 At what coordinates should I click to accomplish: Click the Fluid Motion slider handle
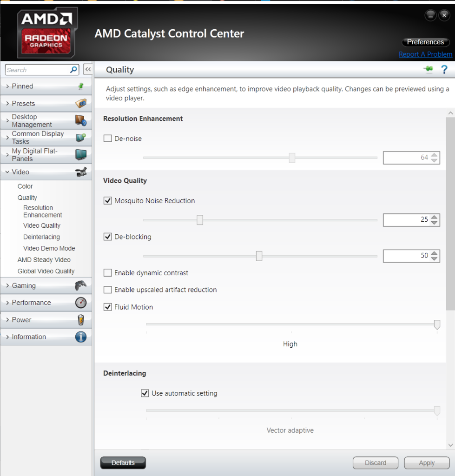pyautogui.click(x=437, y=324)
